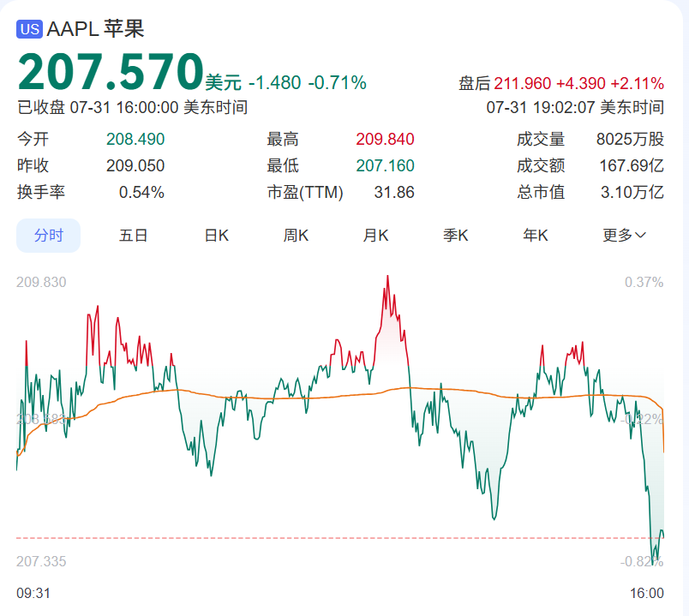Switch to the 五日 chart tab

click(x=134, y=236)
